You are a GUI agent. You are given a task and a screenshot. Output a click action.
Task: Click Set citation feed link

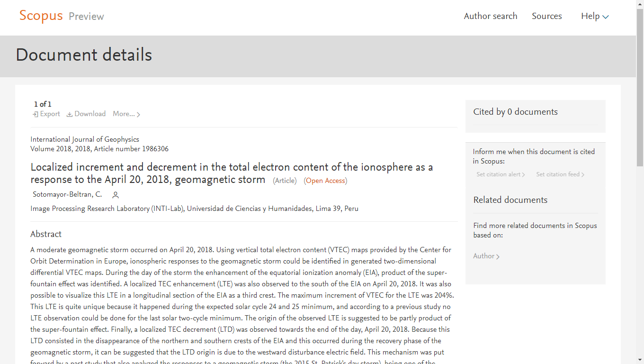click(x=560, y=174)
